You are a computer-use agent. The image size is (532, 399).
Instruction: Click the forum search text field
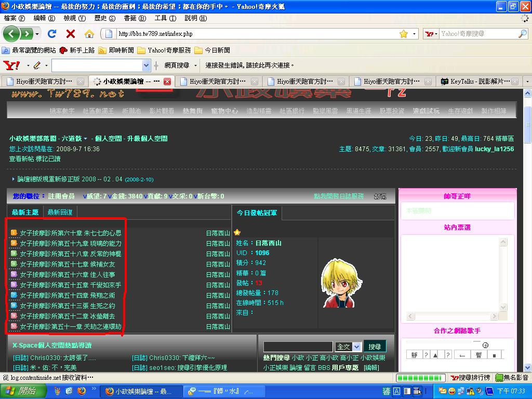click(x=298, y=347)
